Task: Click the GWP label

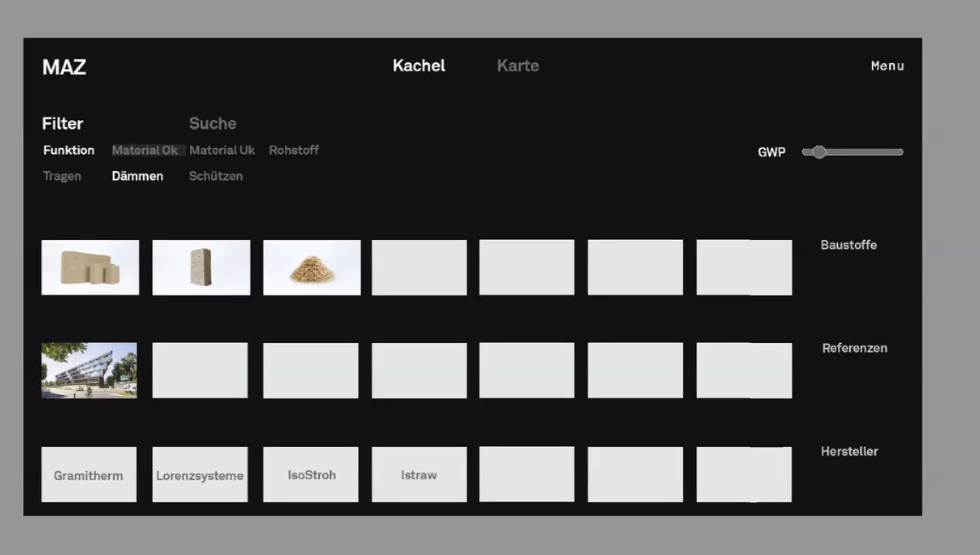Action: coord(772,152)
